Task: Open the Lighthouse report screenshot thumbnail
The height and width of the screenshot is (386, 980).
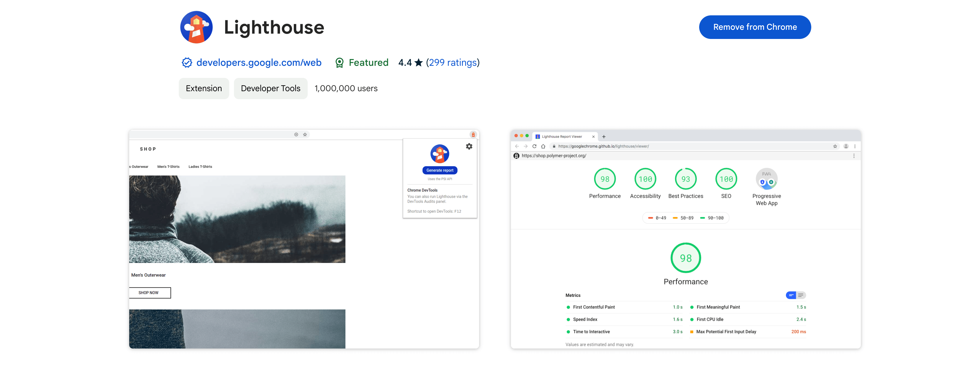Action: click(x=686, y=239)
